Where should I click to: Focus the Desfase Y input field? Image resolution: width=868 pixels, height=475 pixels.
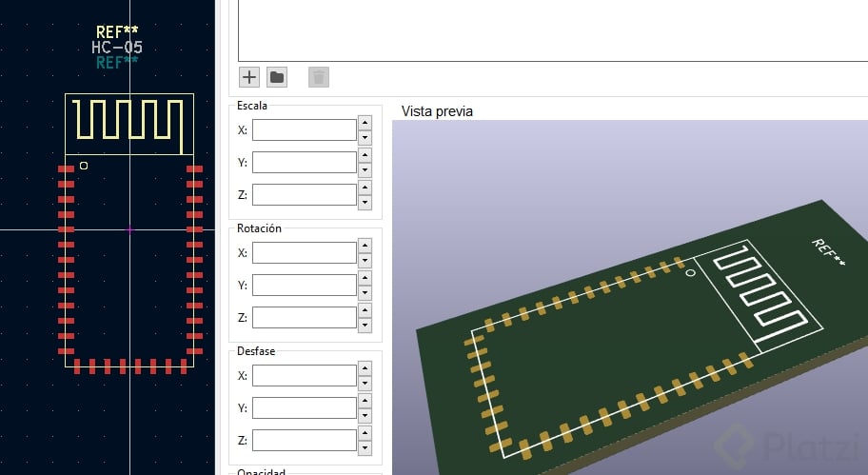click(x=305, y=408)
